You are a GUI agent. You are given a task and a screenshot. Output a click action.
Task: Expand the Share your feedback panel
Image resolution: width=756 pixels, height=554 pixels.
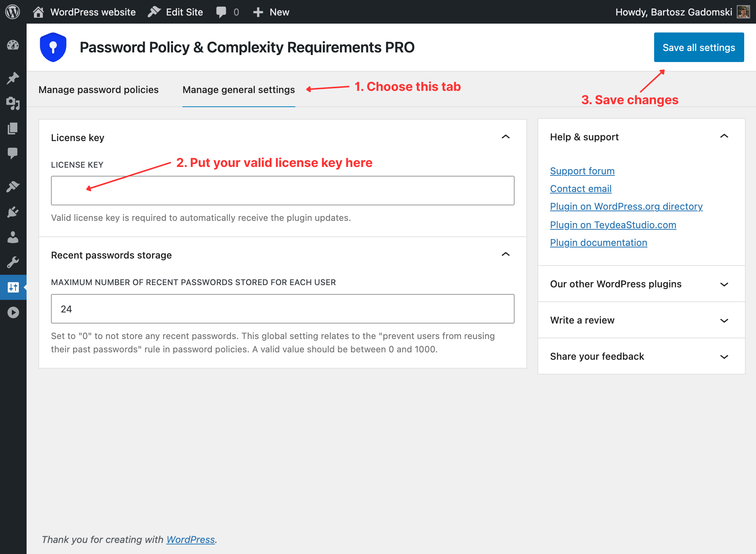[641, 356]
